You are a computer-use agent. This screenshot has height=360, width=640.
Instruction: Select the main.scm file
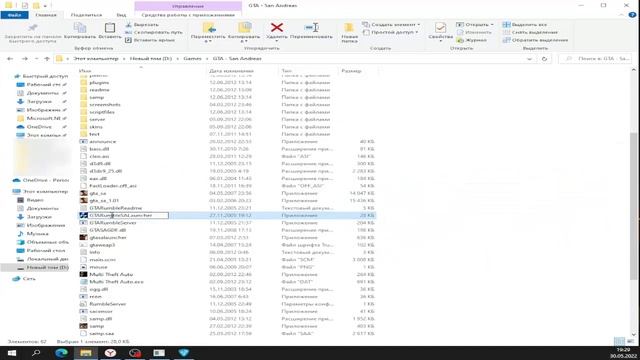[102, 259]
